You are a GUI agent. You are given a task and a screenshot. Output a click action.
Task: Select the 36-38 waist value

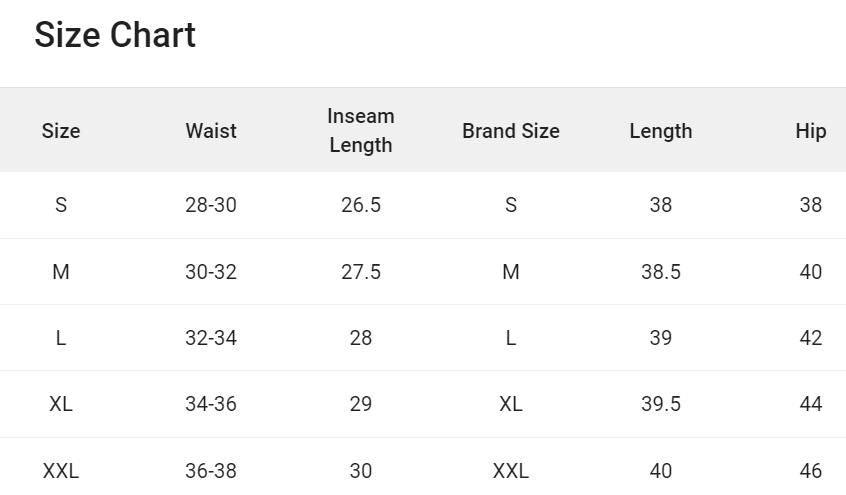[x=211, y=470]
